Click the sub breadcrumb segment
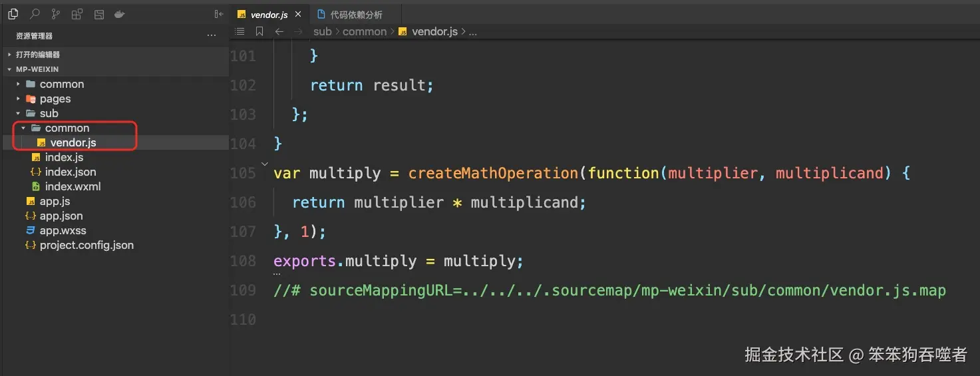980x376 pixels. [x=323, y=31]
